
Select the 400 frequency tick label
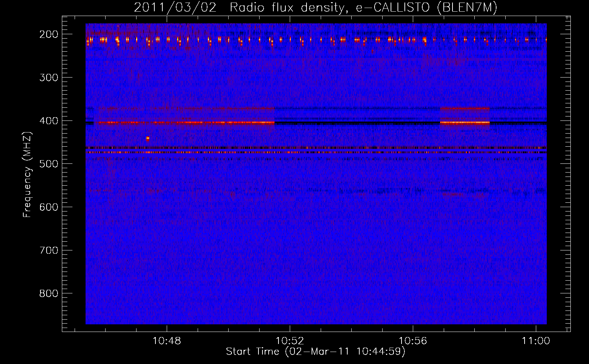pyautogui.click(x=49, y=120)
